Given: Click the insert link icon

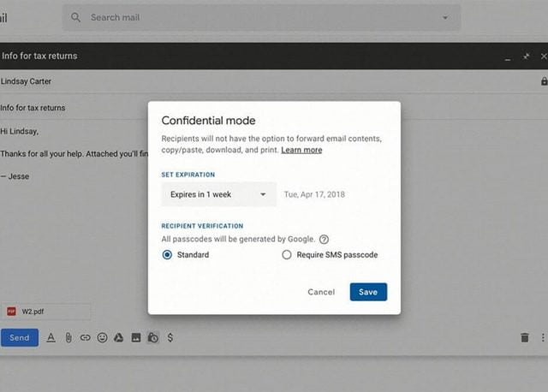Looking at the screenshot, I should (x=86, y=338).
